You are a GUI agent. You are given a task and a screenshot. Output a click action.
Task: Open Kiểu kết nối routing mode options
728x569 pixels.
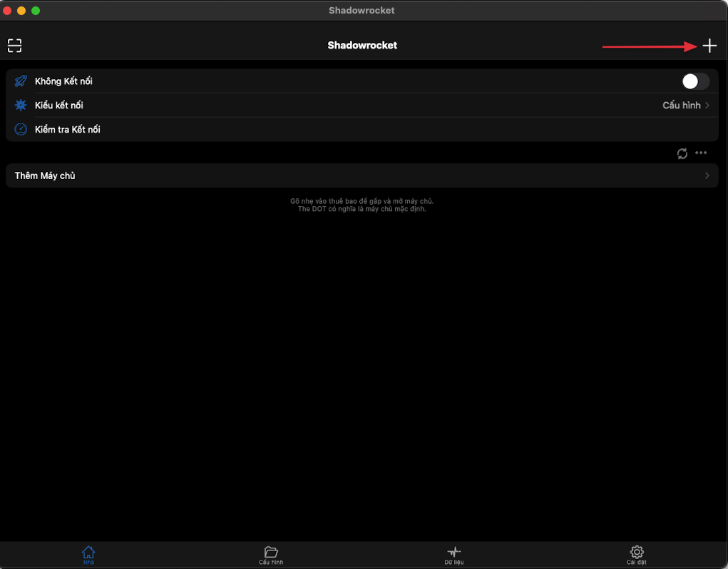click(362, 106)
